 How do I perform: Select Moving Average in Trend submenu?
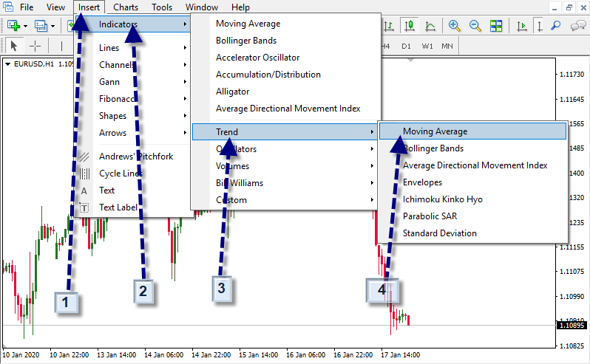[x=472, y=131]
